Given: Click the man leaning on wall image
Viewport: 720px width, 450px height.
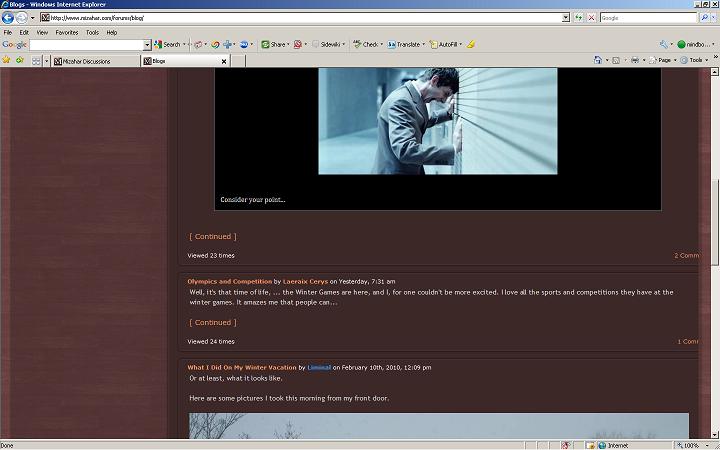Looking at the screenshot, I should pyautogui.click(x=438, y=121).
